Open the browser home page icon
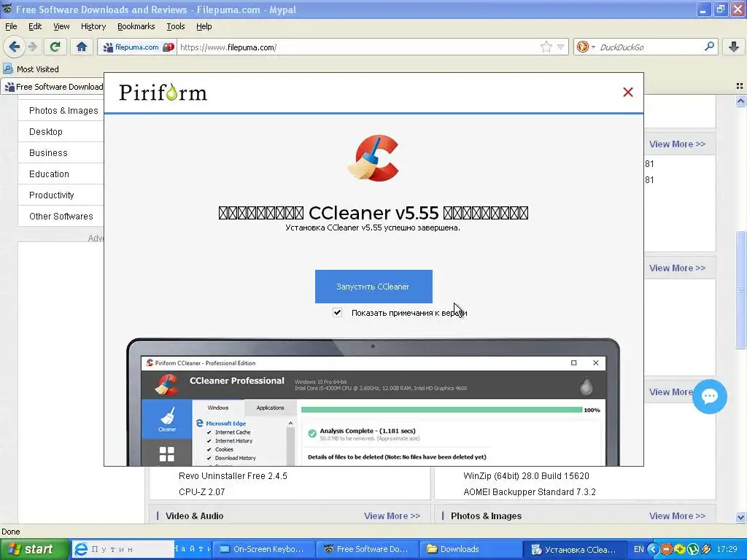This screenshot has height=560, width=747. 82,47
